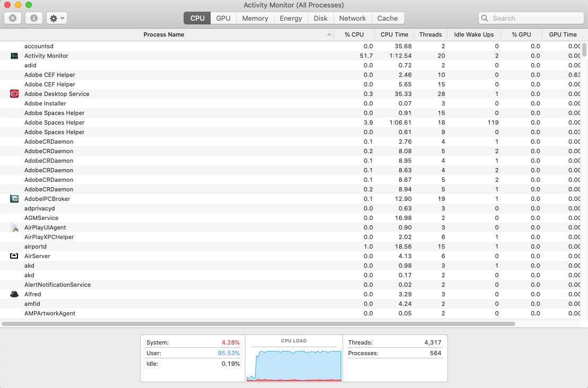Select AdobeCRDaemon with CPU time 8.08
The image size is (588, 388).
click(291, 151)
